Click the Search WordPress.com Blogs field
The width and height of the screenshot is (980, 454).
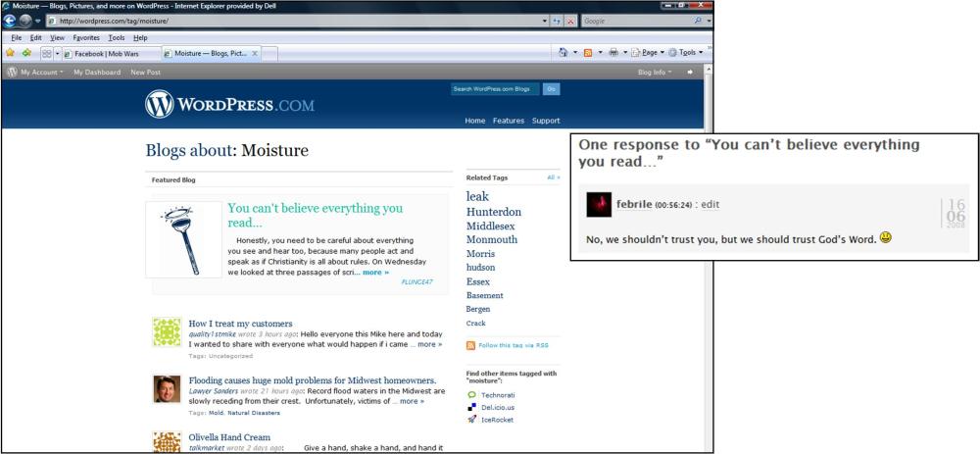[494, 89]
